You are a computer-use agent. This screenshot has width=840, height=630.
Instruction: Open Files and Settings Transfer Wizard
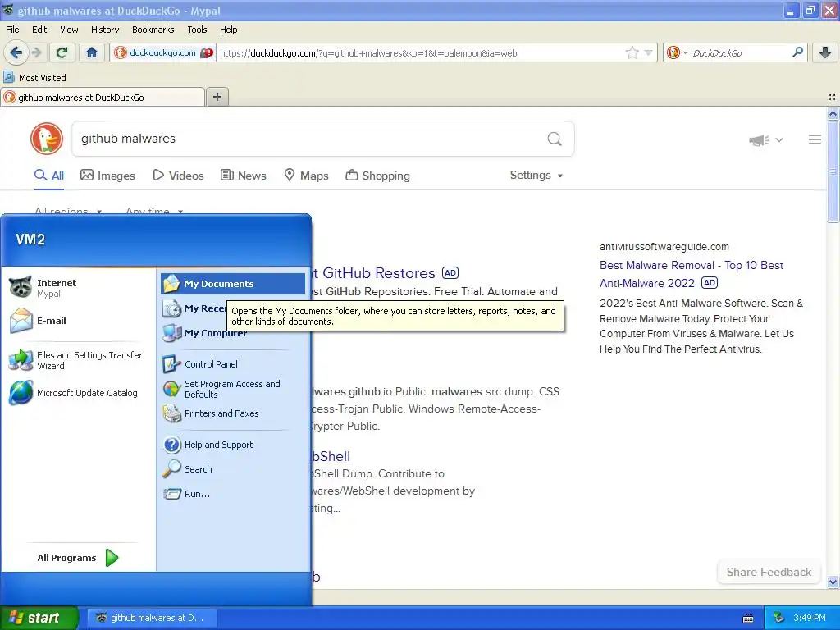(x=79, y=361)
